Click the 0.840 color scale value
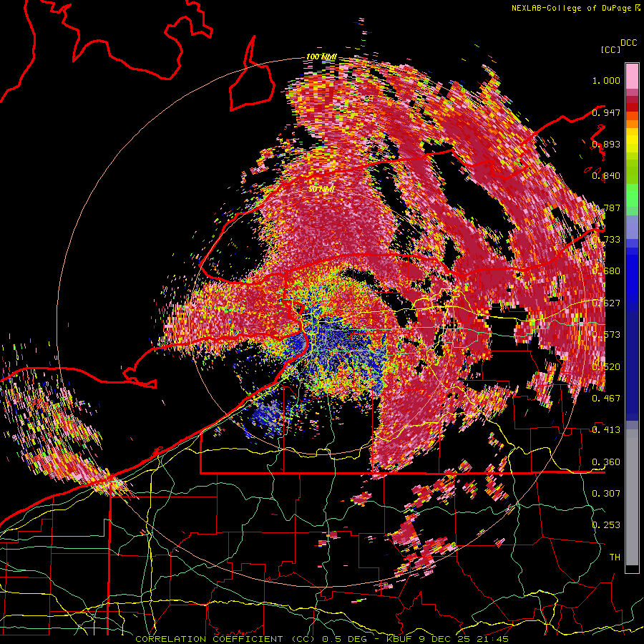This screenshot has width=644, height=644. [606, 176]
